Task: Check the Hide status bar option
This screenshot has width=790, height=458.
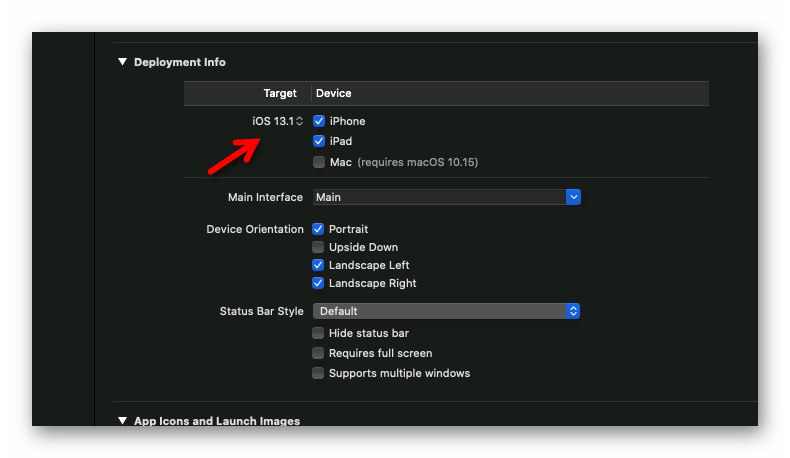Action: [319, 333]
